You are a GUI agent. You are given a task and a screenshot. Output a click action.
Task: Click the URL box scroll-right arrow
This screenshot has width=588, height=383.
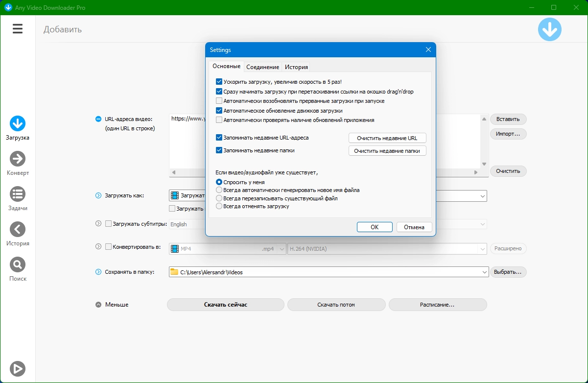coord(475,172)
